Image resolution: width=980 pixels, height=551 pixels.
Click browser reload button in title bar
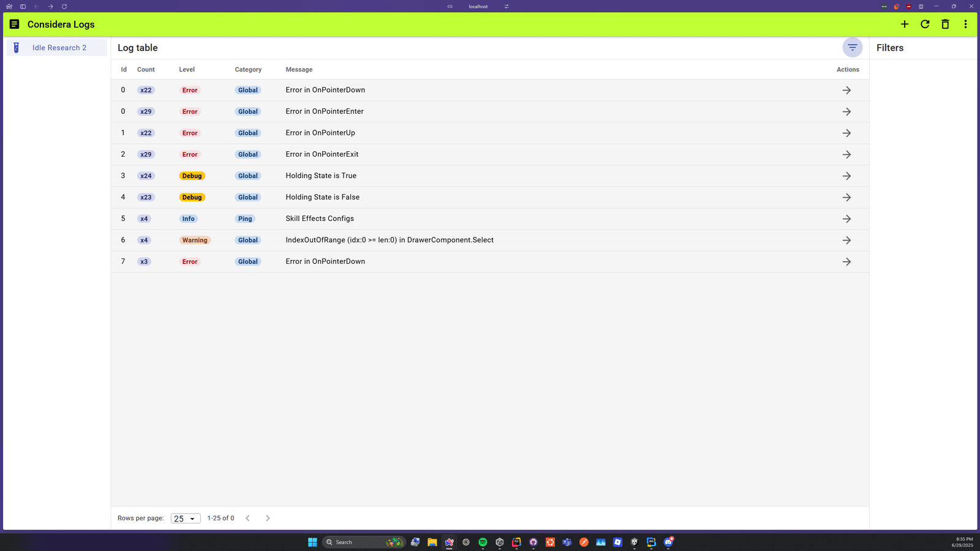(64, 6)
